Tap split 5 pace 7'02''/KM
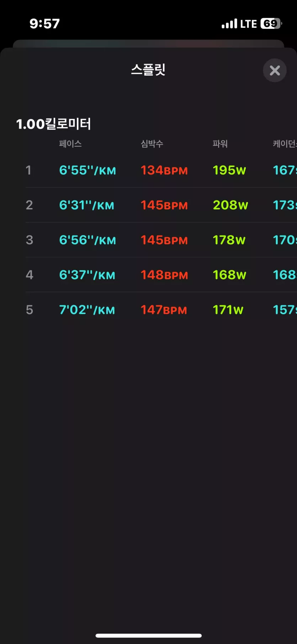 coord(87,310)
